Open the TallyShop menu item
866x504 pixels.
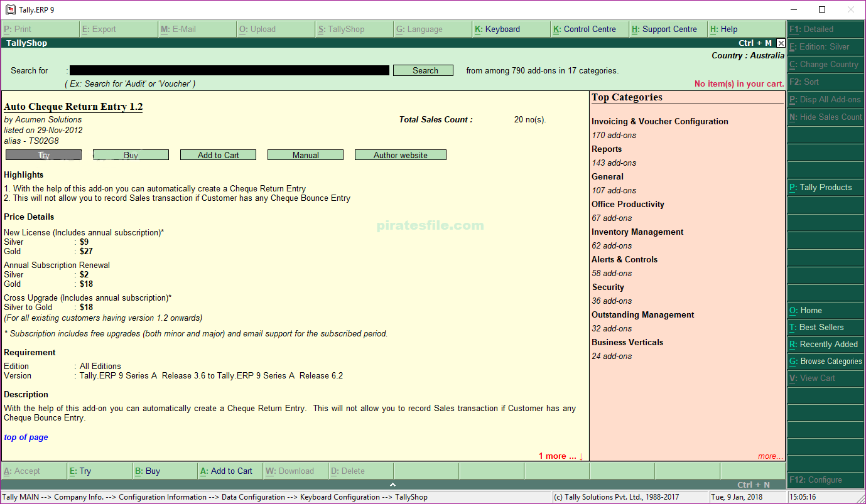[x=354, y=29]
